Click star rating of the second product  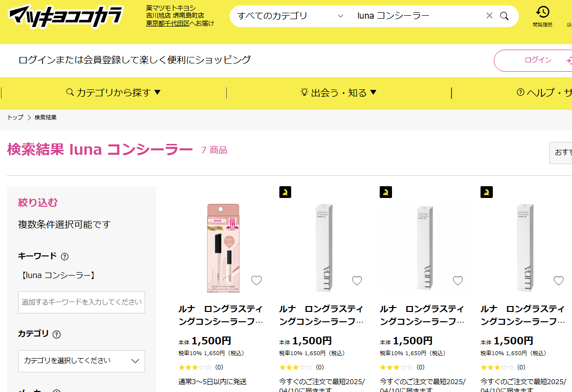296,367
